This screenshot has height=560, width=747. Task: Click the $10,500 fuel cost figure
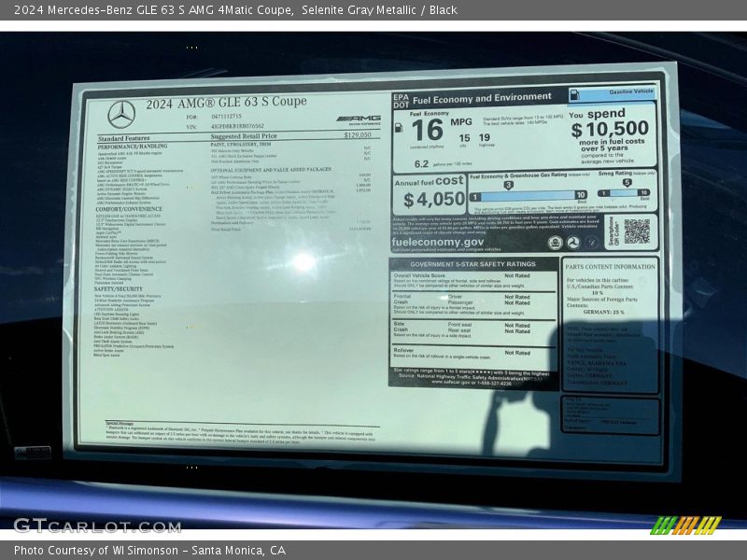tap(610, 130)
